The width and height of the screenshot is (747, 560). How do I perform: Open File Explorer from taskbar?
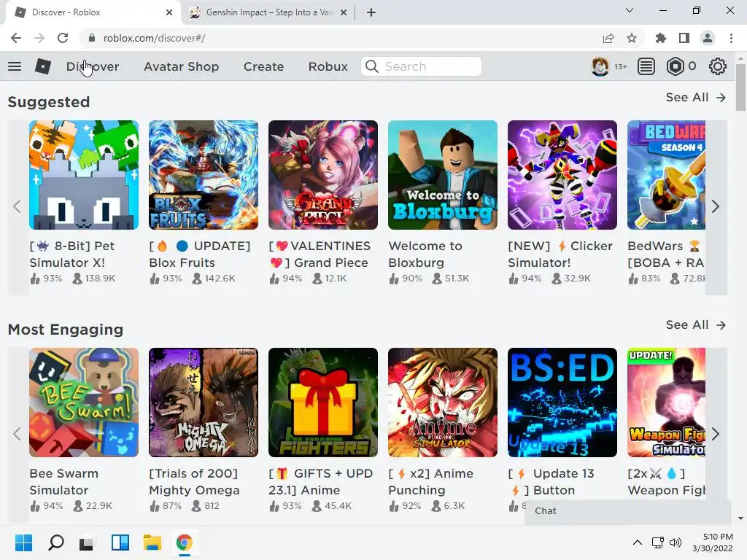click(x=152, y=542)
